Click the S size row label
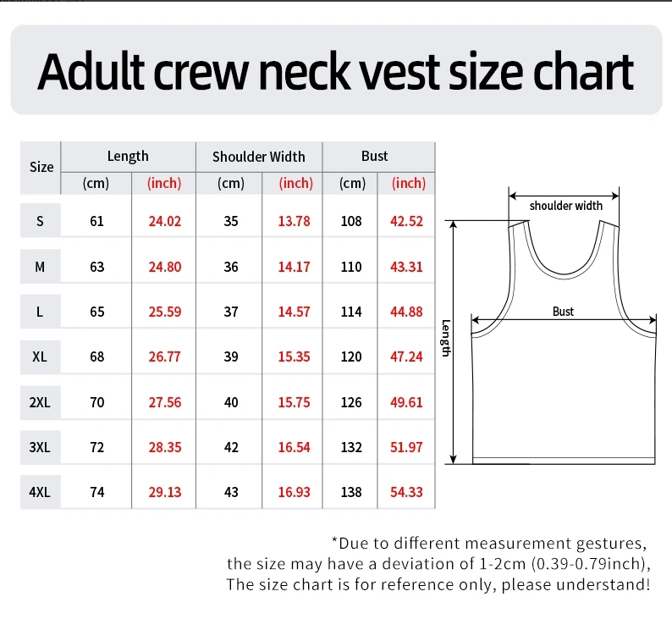The width and height of the screenshot is (672, 619). click(x=40, y=222)
